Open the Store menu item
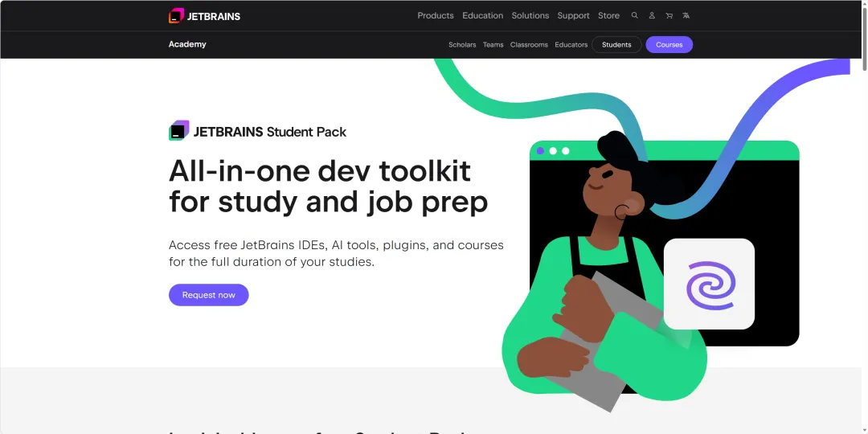The height and width of the screenshot is (434, 868). coord(608,15)
